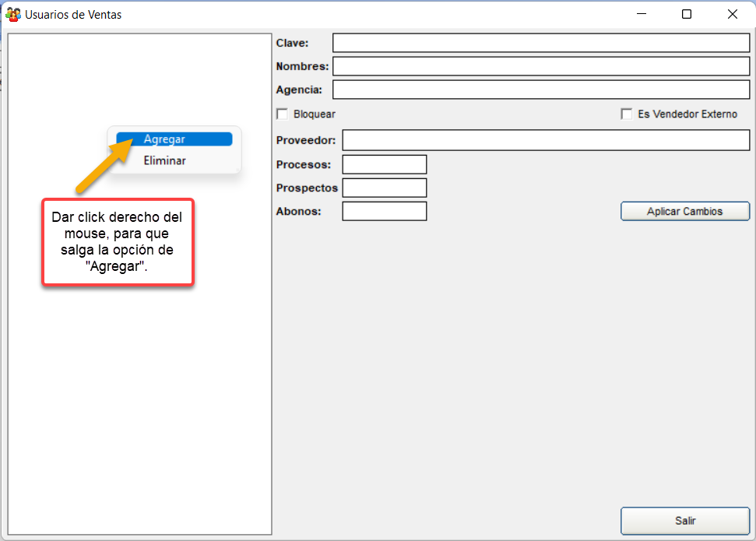Click the Prospectos text field

[385, 188]
